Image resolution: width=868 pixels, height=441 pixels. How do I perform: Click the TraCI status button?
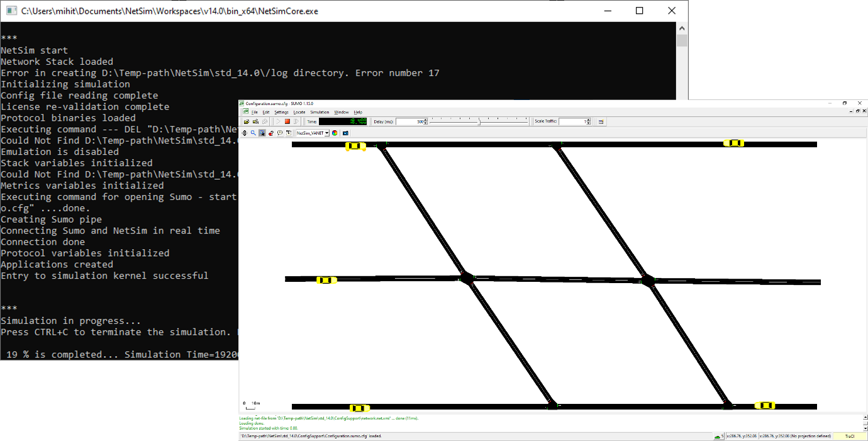click(x=850, y=436)
